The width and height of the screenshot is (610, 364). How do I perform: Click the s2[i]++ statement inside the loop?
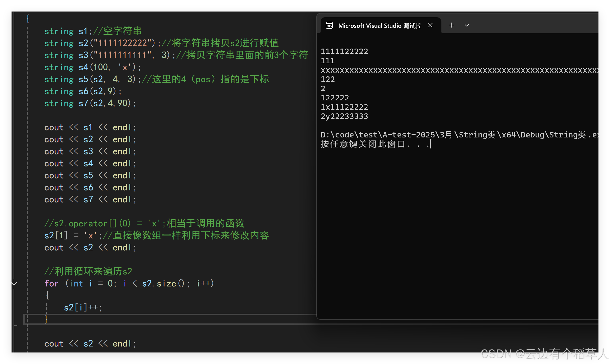[83, 307]
